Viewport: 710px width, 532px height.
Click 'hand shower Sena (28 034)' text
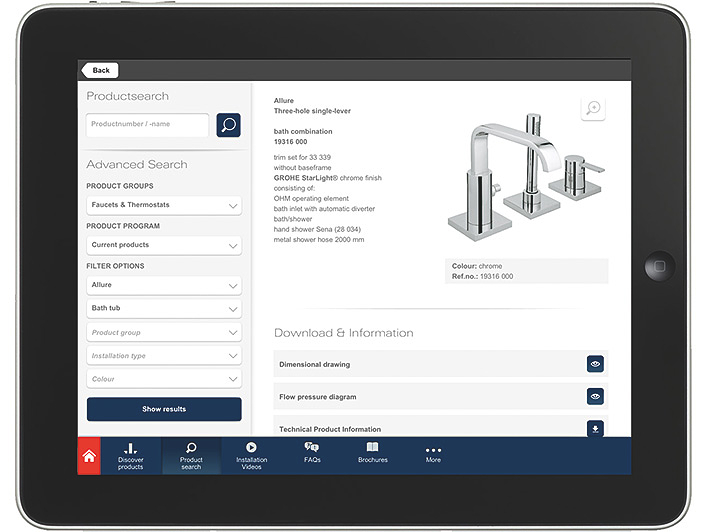(317, 230)
